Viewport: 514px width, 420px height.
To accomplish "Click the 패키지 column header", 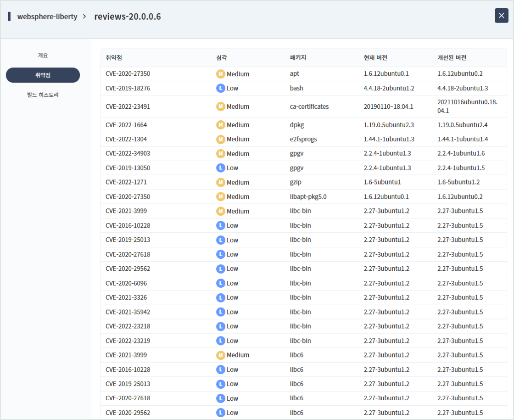I will tap(298, 58).
